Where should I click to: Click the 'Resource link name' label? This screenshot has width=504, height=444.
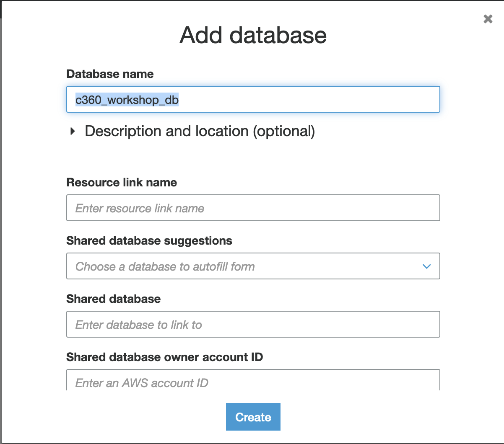[122, 183]
